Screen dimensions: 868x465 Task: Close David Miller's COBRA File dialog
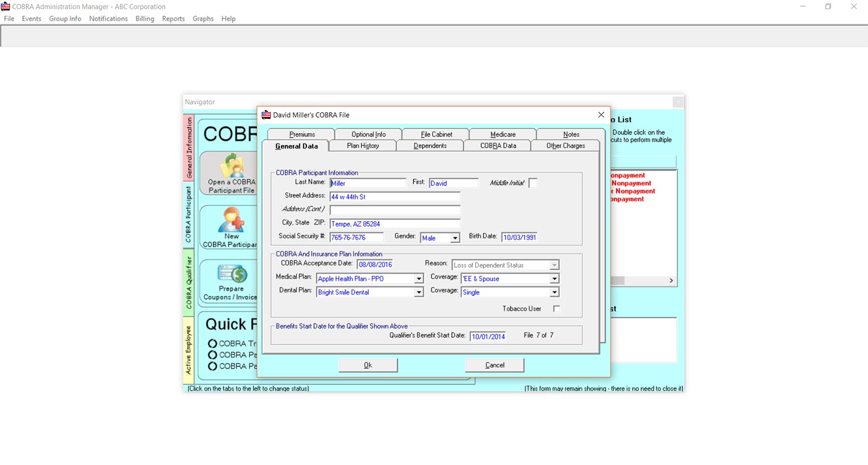click(601, 115)
